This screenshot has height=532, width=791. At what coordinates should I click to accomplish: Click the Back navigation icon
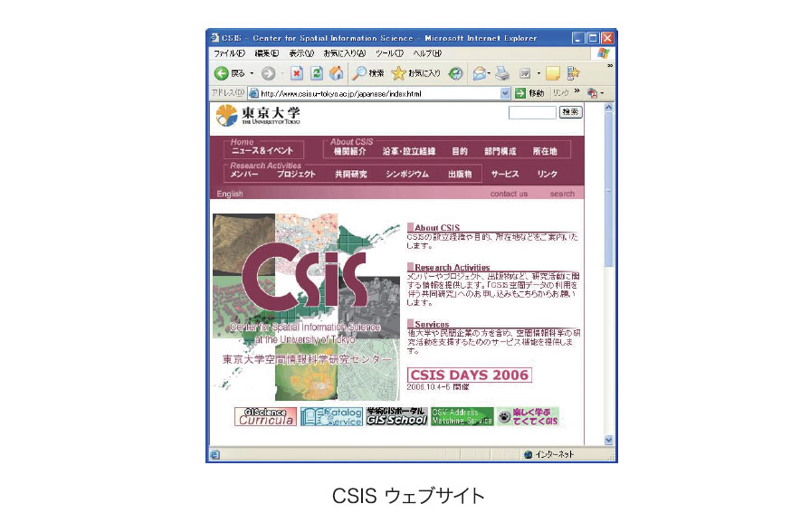pyautogui.click(x=222, y=72)
